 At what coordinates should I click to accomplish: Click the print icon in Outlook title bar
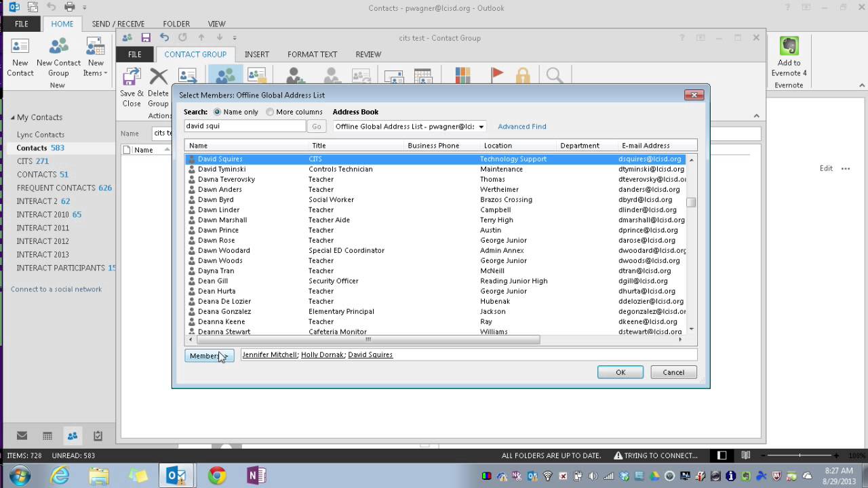69,7
